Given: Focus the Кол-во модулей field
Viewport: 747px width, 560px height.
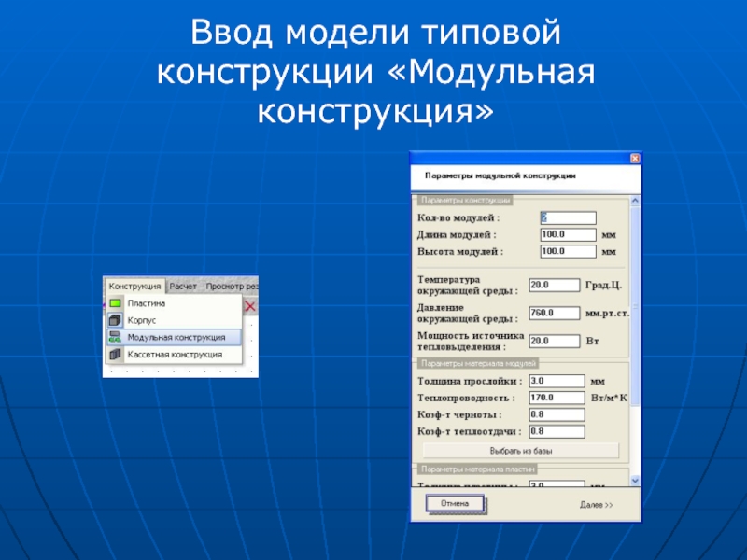Looking at the screenshot, I should click(x=568, y=218).
